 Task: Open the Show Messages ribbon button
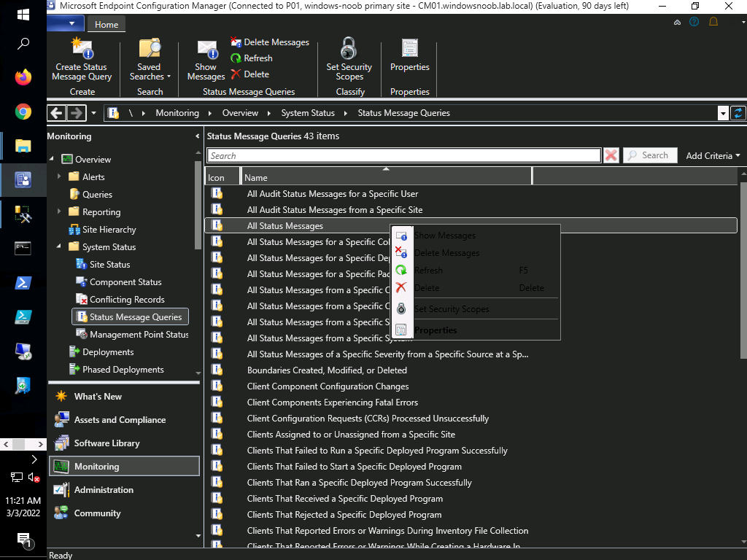tap(206, 61)
